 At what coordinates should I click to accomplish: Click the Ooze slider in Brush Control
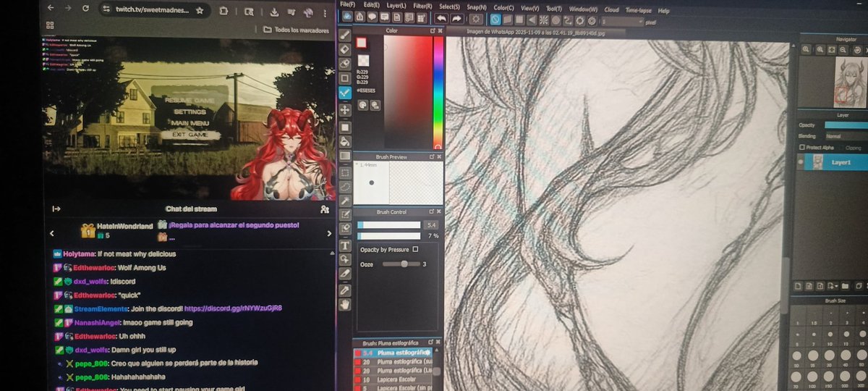(401, 264)
